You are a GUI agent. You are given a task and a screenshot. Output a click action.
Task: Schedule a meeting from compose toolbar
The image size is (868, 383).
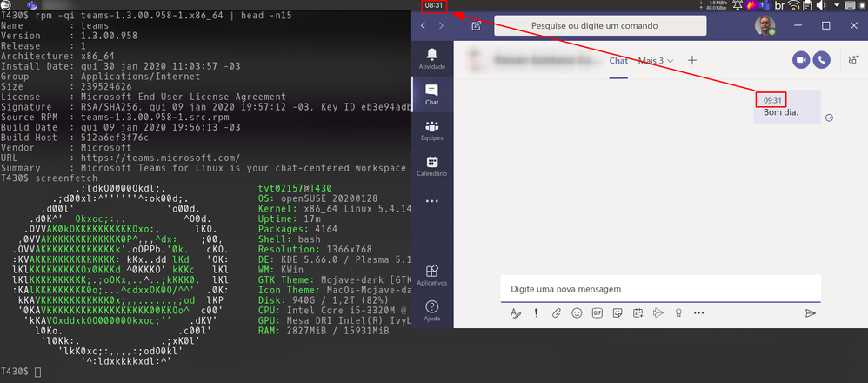click(x=638, y=313)
